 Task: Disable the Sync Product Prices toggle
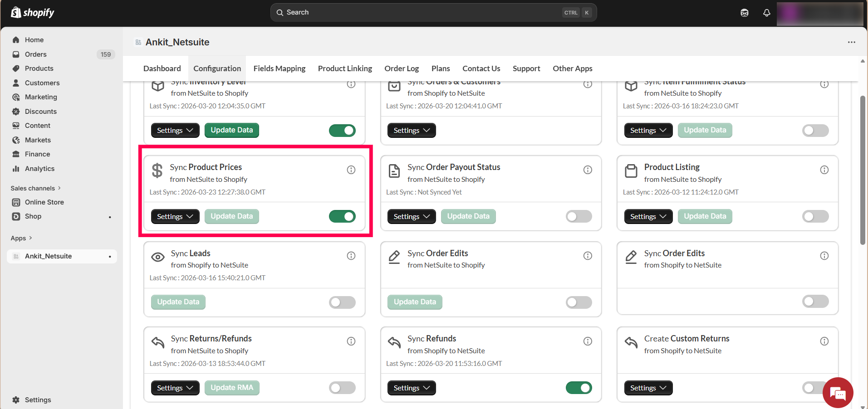coord(342,216)
